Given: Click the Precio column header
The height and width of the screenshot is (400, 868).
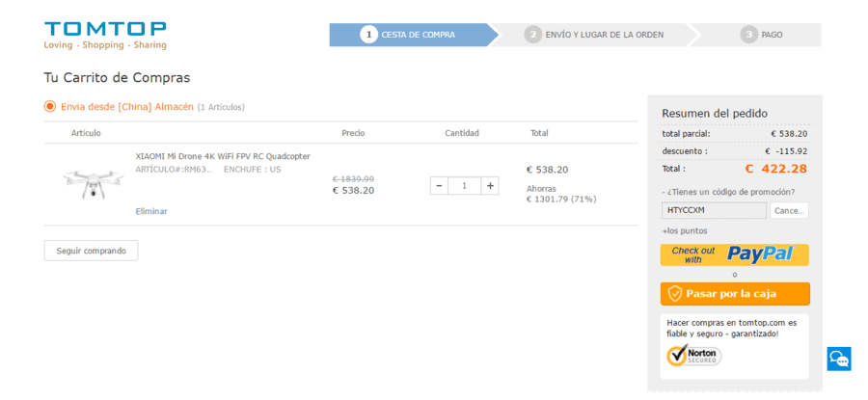Looking at the screenshot, I should 353,133.
